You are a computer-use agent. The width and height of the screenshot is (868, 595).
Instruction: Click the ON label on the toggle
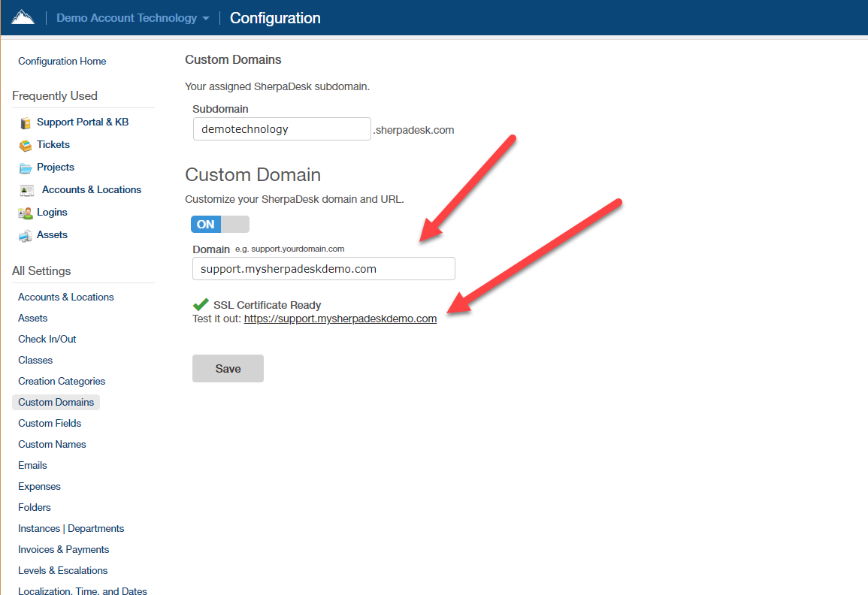[205, 224]
